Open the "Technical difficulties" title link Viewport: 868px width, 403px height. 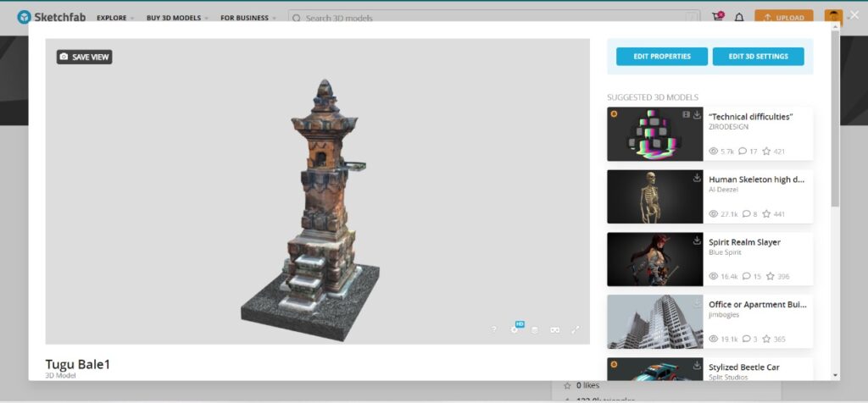[751, 117]
